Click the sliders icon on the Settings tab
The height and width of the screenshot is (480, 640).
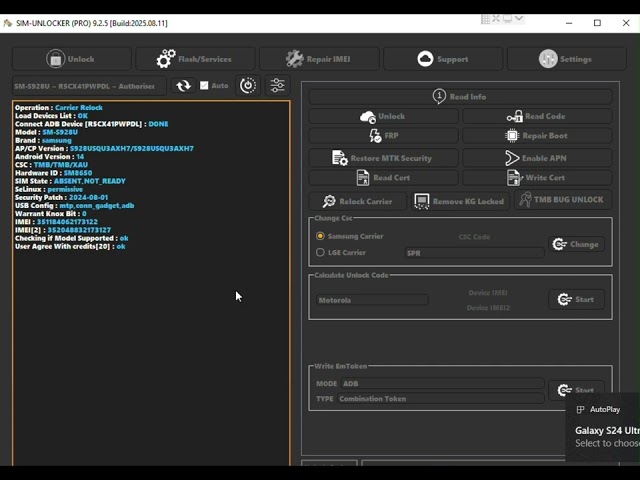click(x=548, y=59)
